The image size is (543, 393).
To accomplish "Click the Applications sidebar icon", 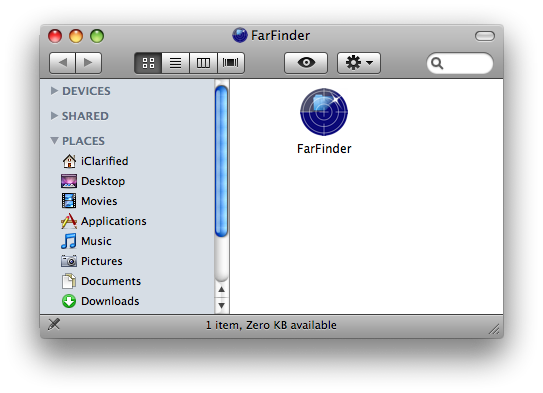I will tap(69, 221).
